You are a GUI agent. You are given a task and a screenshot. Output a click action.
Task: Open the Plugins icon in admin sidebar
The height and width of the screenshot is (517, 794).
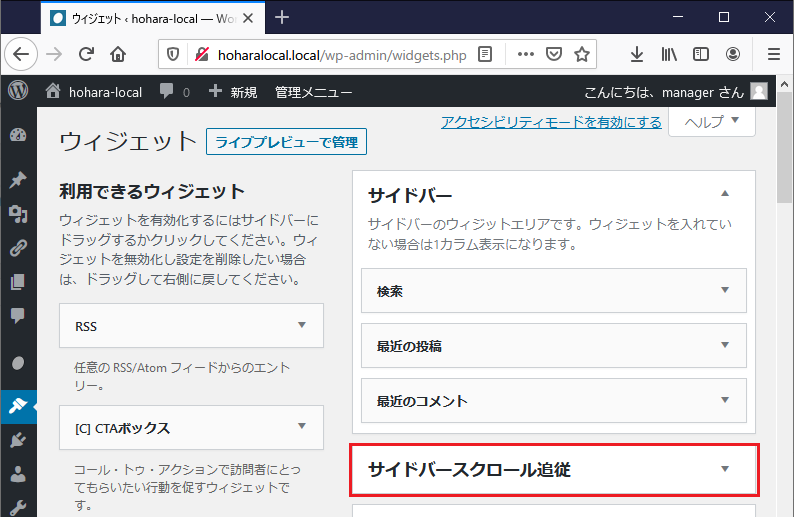point(17,440)
